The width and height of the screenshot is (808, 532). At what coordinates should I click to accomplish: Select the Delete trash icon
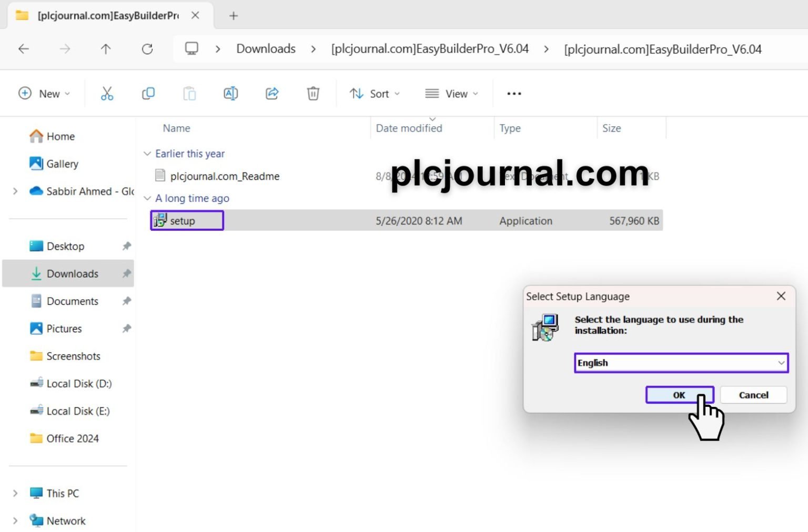[312, 94]
